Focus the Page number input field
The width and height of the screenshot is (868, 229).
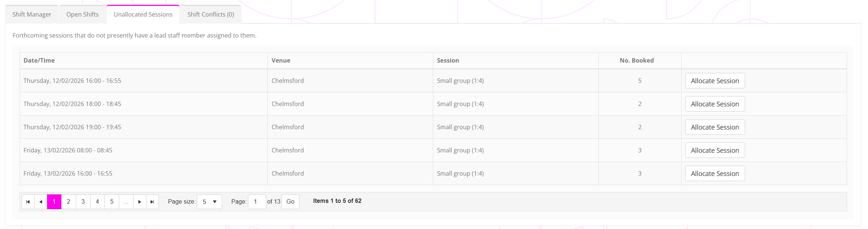[257, 202]
